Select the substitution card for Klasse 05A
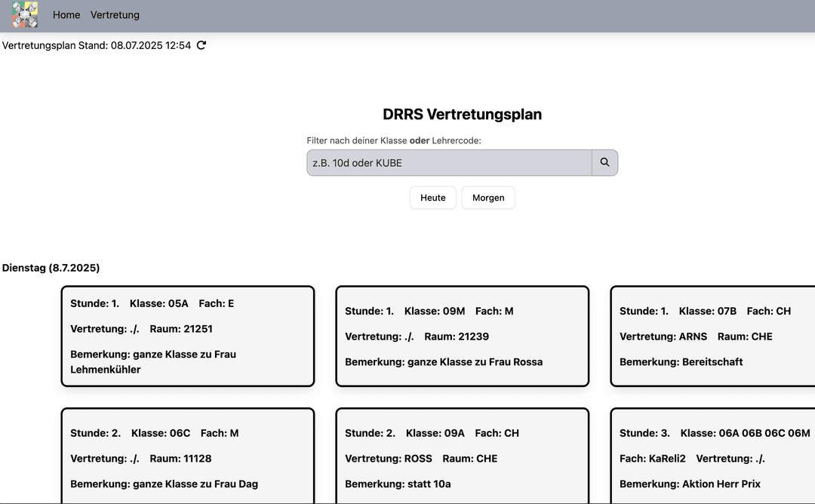The height and width of the screenshot is (504, 815). pos(187,337)
